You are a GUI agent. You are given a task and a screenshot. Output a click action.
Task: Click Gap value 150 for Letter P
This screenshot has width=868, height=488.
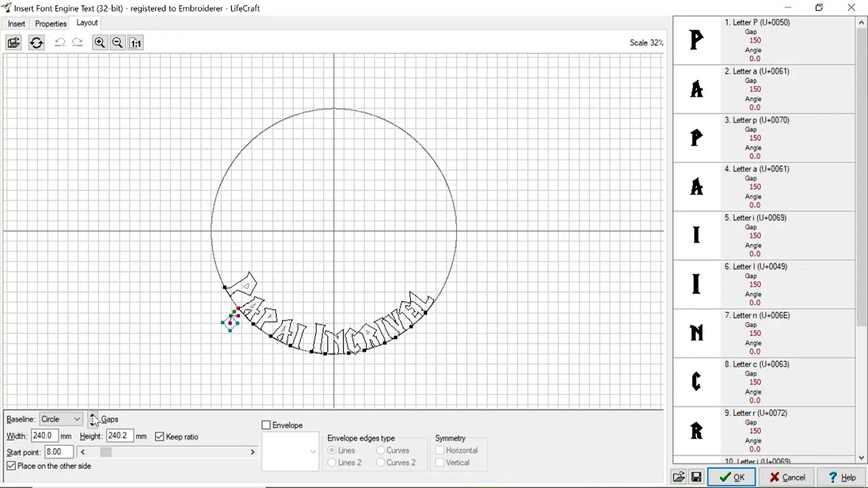click(755, 41)
